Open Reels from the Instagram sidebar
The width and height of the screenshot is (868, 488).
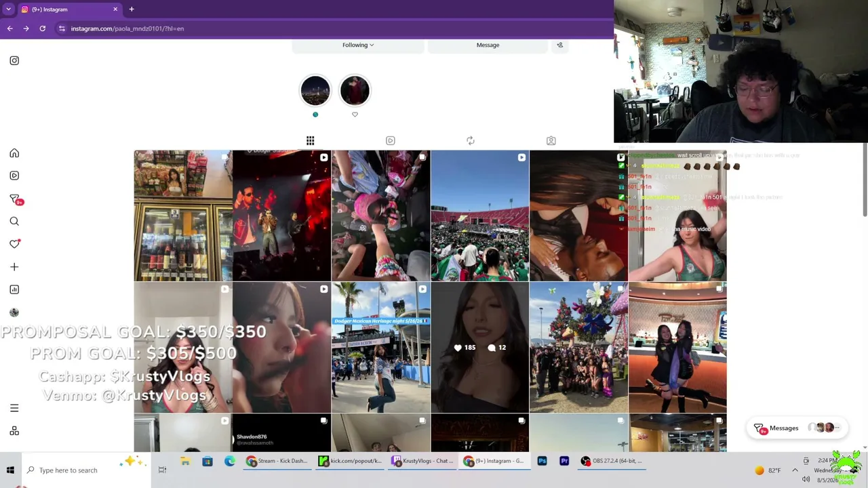tap(14, 176)
